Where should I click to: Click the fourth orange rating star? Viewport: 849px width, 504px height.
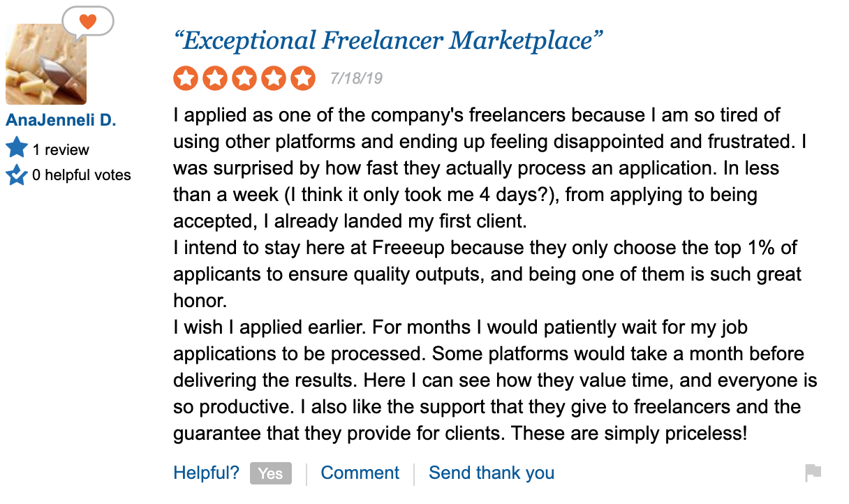(x=274, y=78)
